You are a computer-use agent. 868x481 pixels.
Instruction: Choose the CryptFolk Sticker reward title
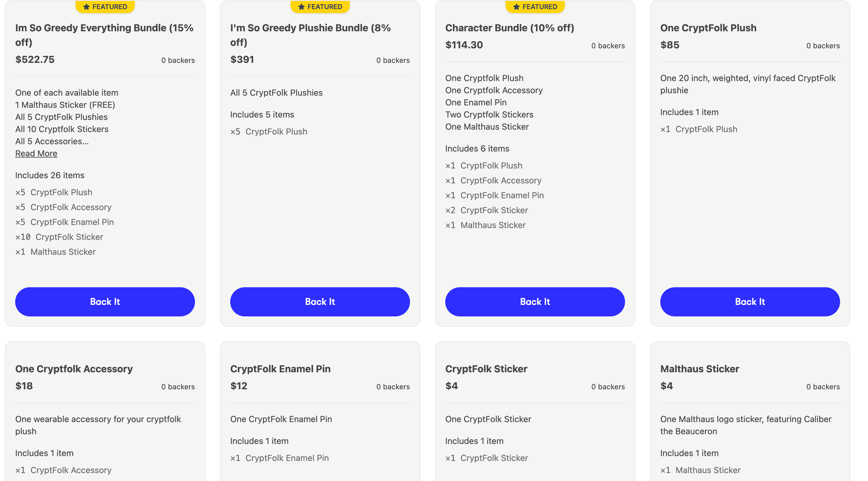pos(486,369)
